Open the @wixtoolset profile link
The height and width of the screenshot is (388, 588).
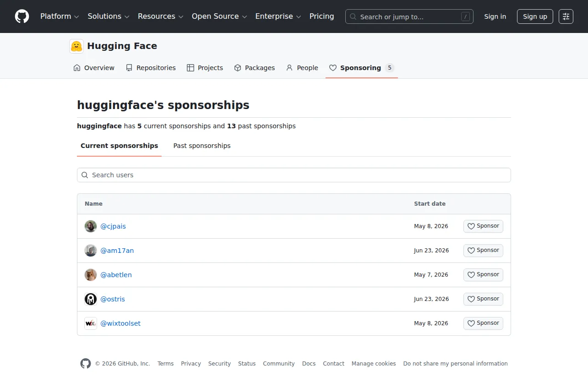click(120, 323)
